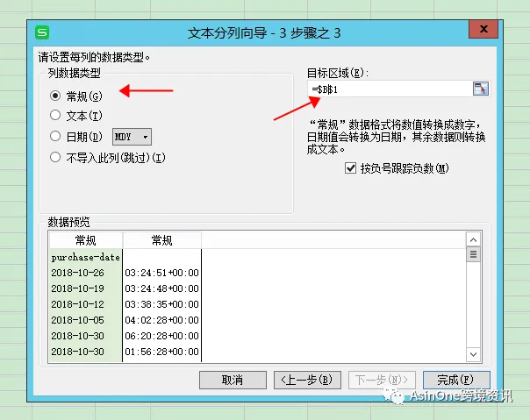Click the preview scrollbar up arrow
This screenshot has width=530, height=420.
[473, 240]
